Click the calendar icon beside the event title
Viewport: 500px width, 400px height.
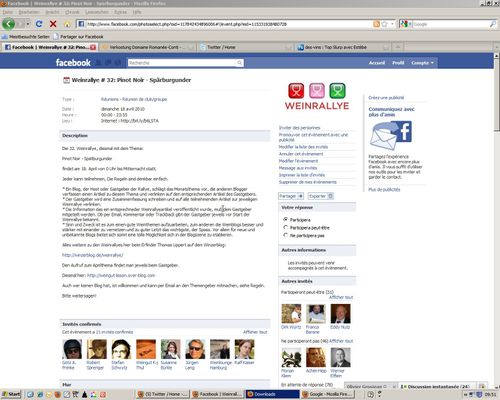(x=66, y=80)
